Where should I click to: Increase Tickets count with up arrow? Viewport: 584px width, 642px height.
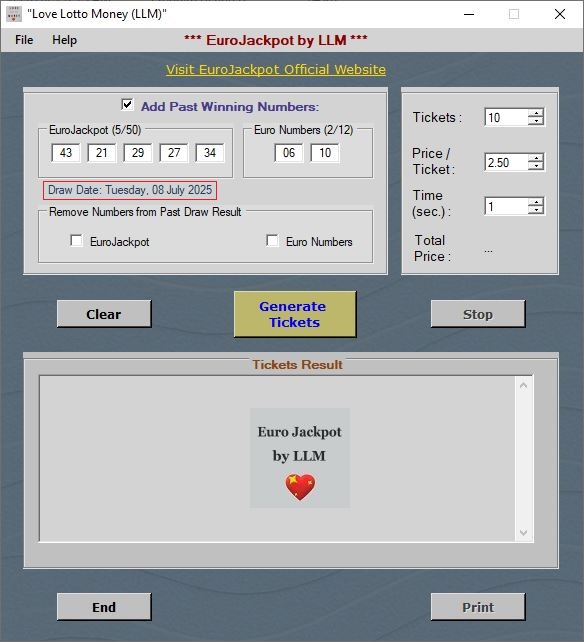coord(536,113)
